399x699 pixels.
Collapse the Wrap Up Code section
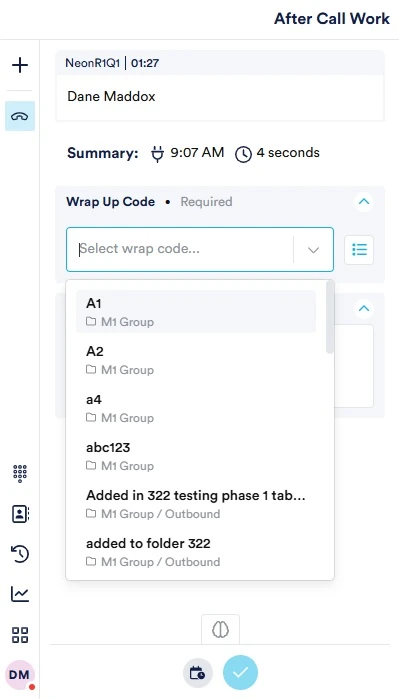coord(364,201)
